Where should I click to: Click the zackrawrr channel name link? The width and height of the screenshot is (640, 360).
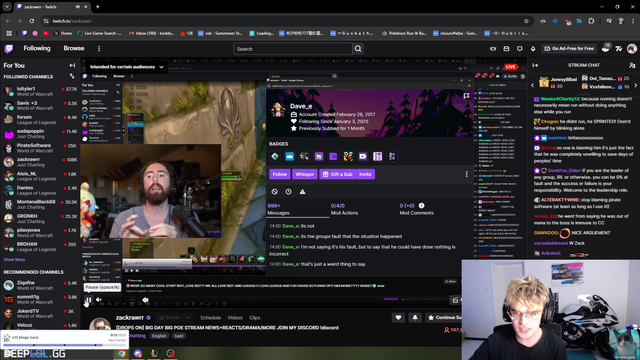point(130,318)
